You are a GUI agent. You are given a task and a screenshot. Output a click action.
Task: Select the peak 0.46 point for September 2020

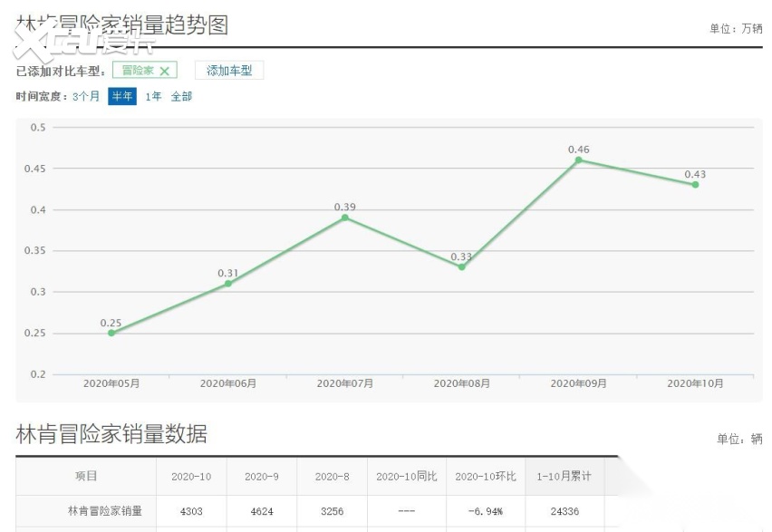tap(578, 160)
